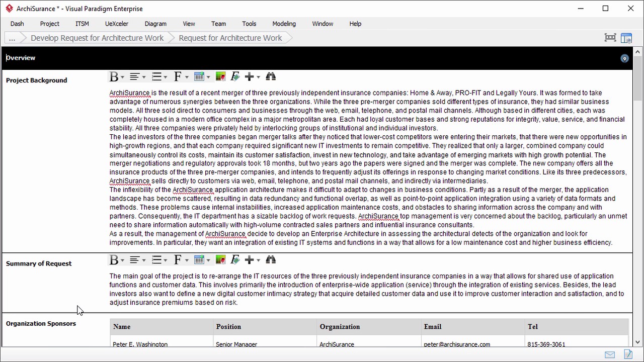
Task: Open the Tools menu
Action: [249, 24]
